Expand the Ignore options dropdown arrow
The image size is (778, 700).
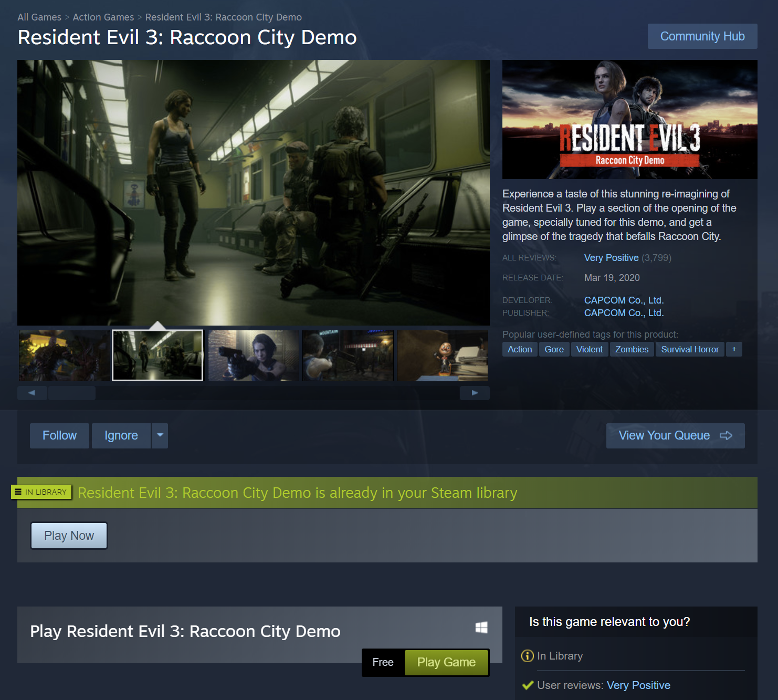[160, 436]
